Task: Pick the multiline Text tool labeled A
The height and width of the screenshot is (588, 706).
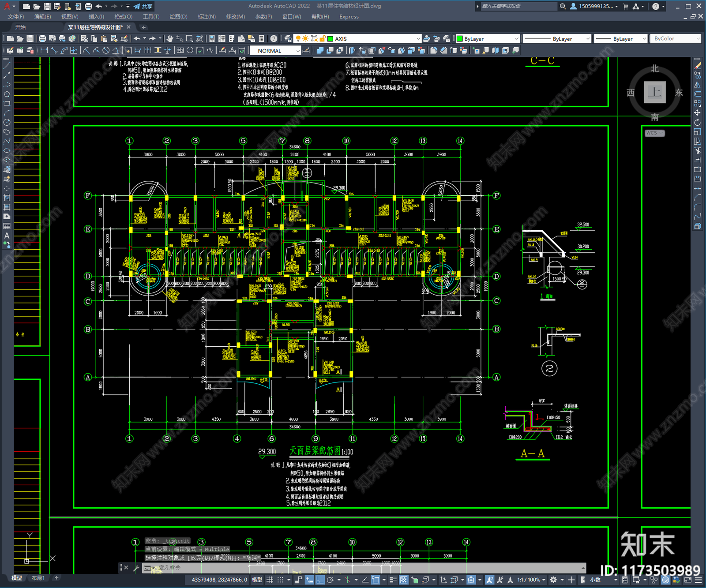Action: click(x=7, y=236)
